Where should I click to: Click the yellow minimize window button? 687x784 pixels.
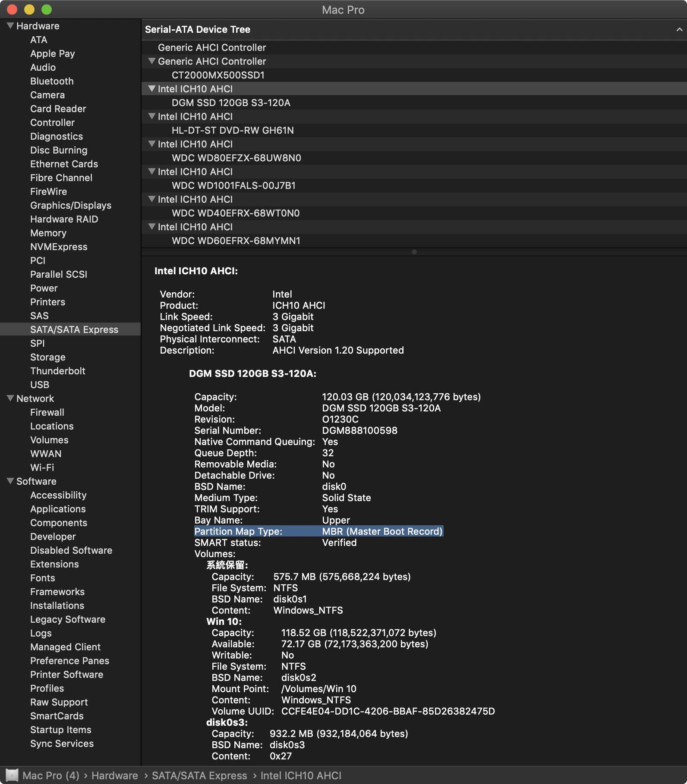(29, 9)
